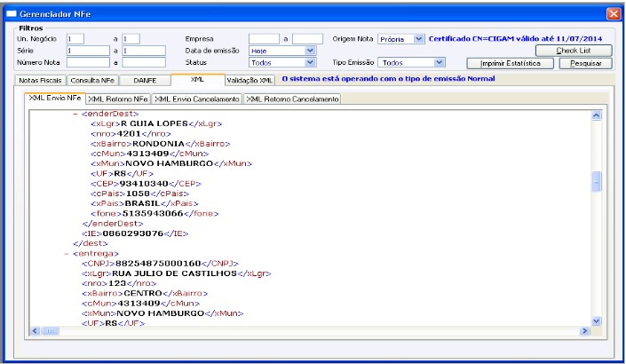Screen dimensions: 626x364
Task: Click the certificate validity text
Action: [515, 39]
